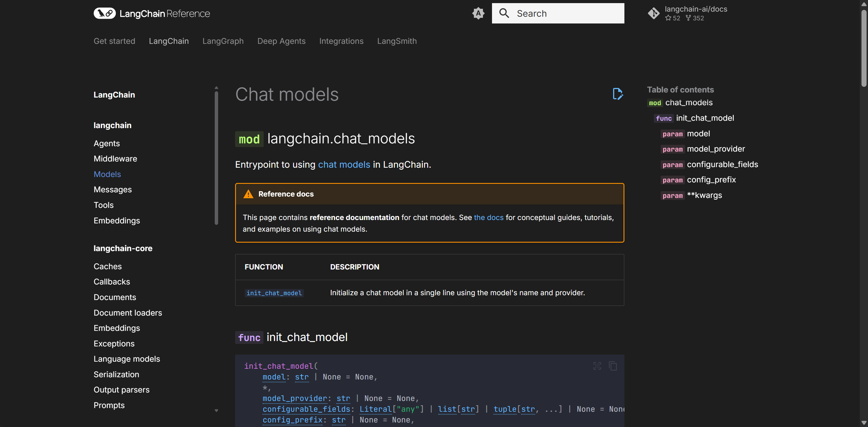
Task: Toggle code selection mode icon in code block
Action: pyautogui.click(x=597, y=366)
